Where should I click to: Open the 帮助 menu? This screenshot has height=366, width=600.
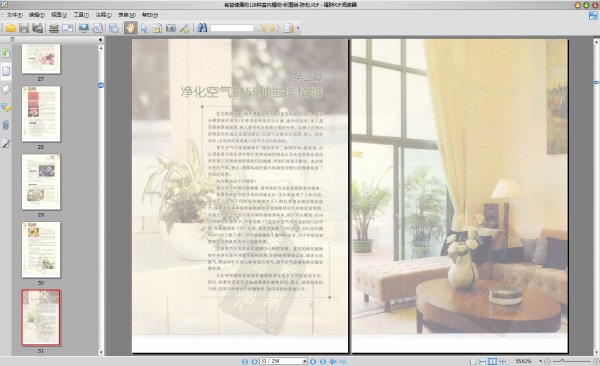click(150, 15)
